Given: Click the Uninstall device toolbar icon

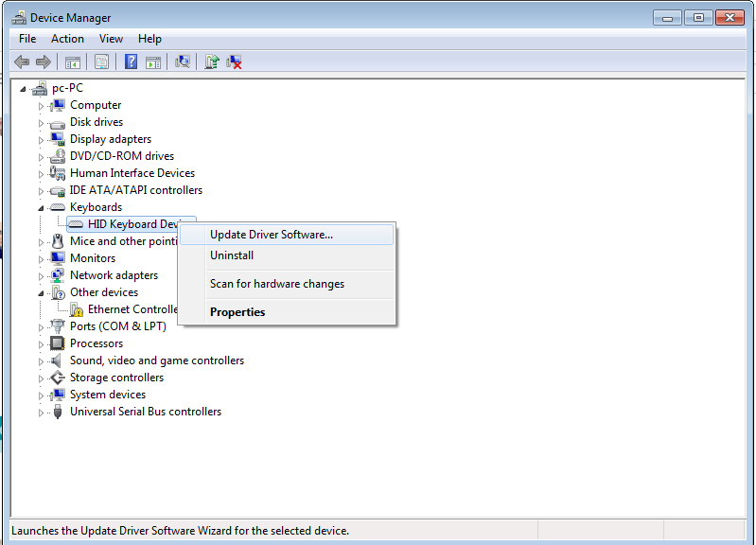Looking at the screenshot, I should [x=234, y=62].
